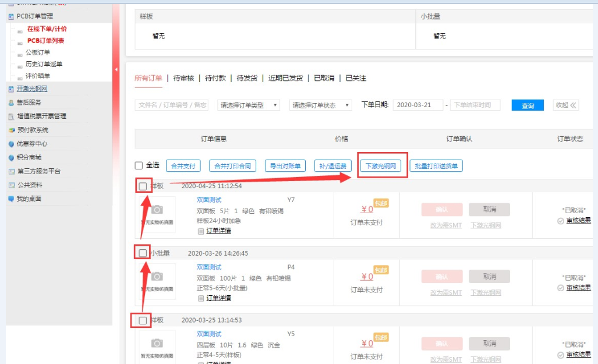Click the camera placeholder image of the 2020-04-25 order
This screenshot has width=598, height=364.
pos(157,210)
